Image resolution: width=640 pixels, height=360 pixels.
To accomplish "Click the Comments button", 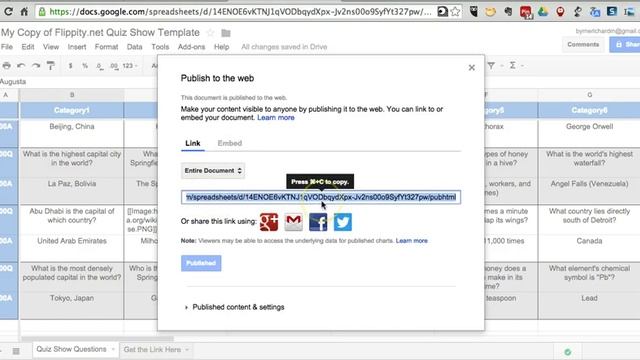I will (x=583, y=44).
